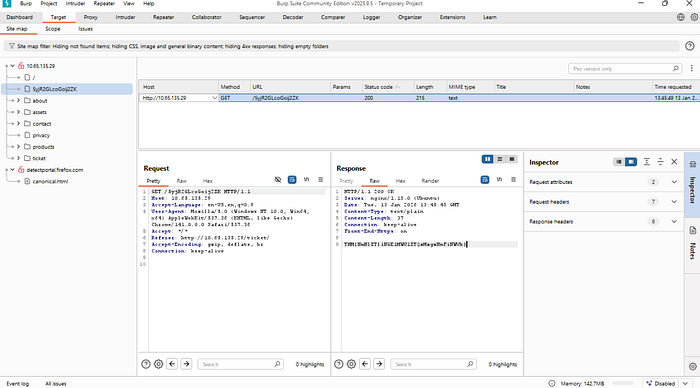The width and height of the screenshot is (700, 388).
Task: Collapse detectportal.firefox.com node
Action: [12, 170]
